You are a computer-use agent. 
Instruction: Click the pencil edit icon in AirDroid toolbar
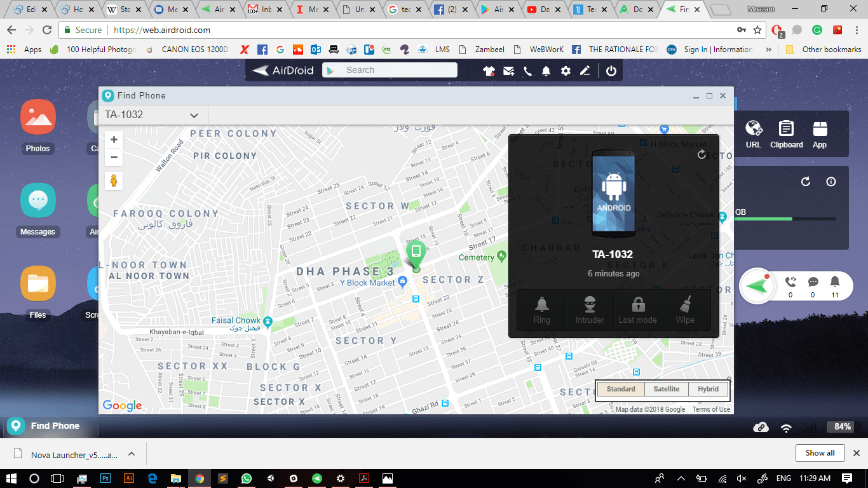[x=585, y=71]
